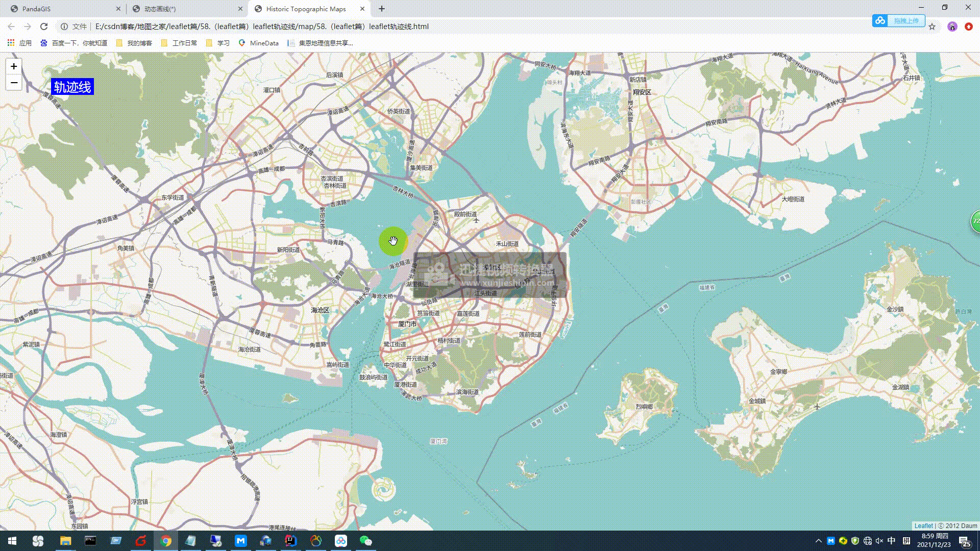Reload the current page
Image resolution: width=980 pixels, height=551 pixels.
click(x=44, y=27)
